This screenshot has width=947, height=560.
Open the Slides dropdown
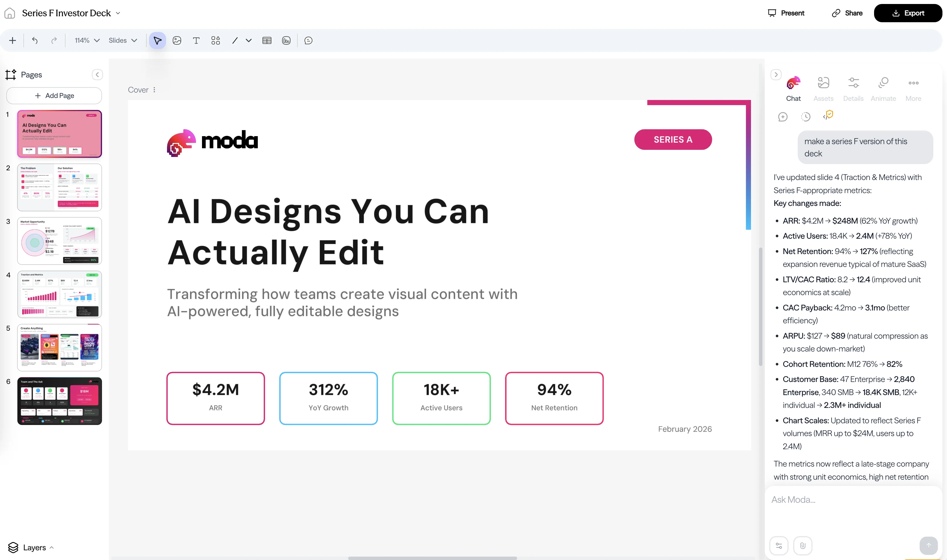(123, 40)
